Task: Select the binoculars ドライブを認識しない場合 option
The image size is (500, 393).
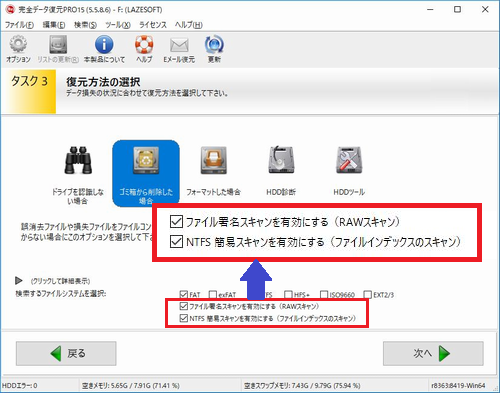Action: (78, 160)
